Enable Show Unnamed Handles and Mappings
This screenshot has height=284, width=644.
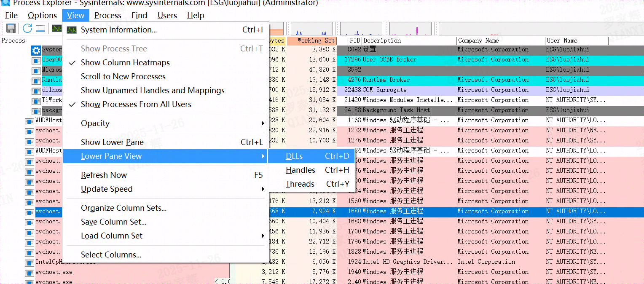[166, 90]
